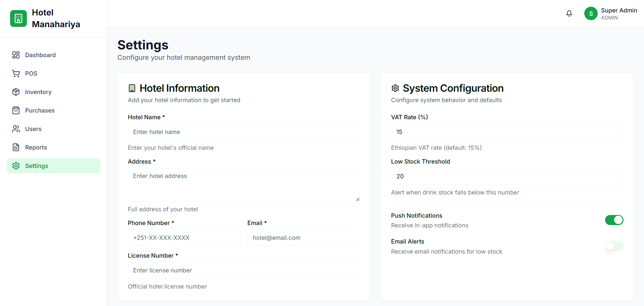Click the License Number input field

244,271
